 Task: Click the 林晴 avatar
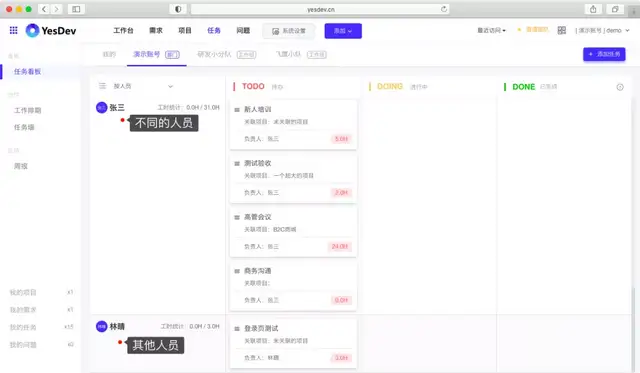click(x=101, y=326)
